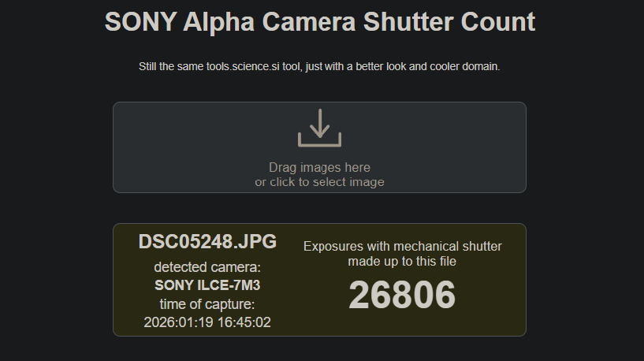
Task: Click the 26806 shutter count number
Action: coord(402,296)
